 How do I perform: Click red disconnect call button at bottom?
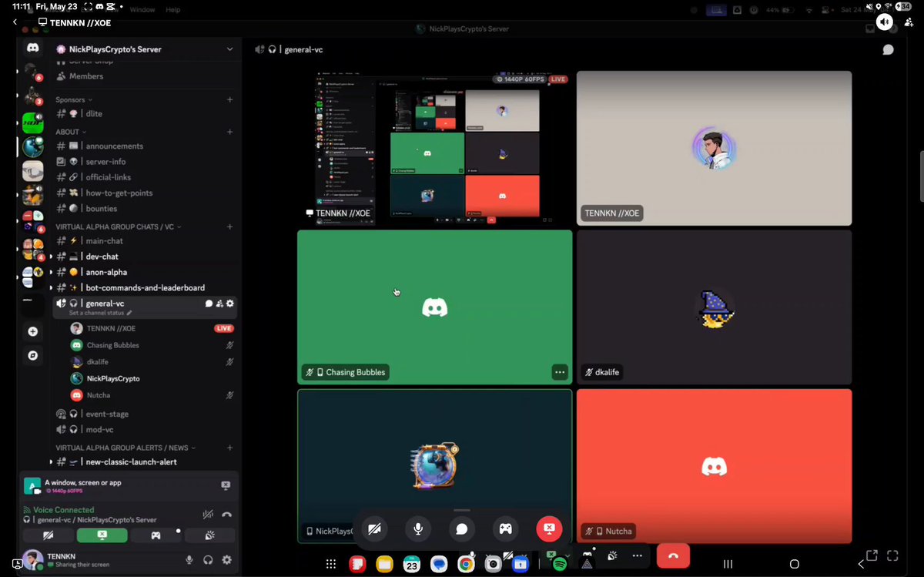pyautogui.click(x=673, y=555)
